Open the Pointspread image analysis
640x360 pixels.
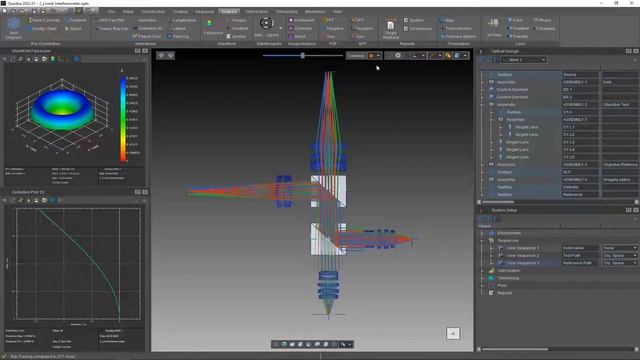[x=301, y=20]
